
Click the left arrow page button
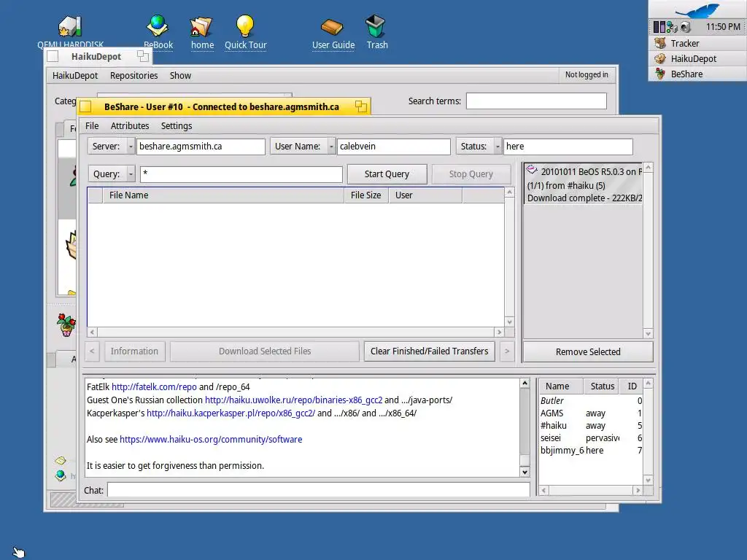point(92,351)
